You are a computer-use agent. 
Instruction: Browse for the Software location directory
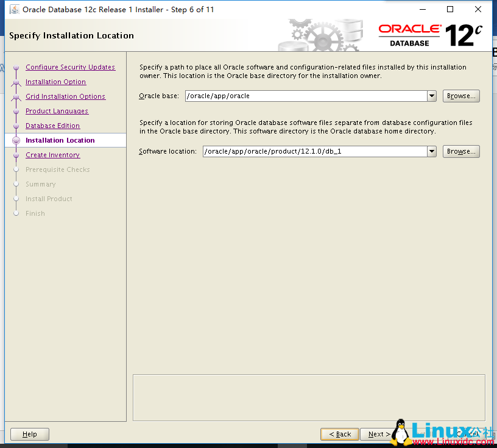(460, 151)
